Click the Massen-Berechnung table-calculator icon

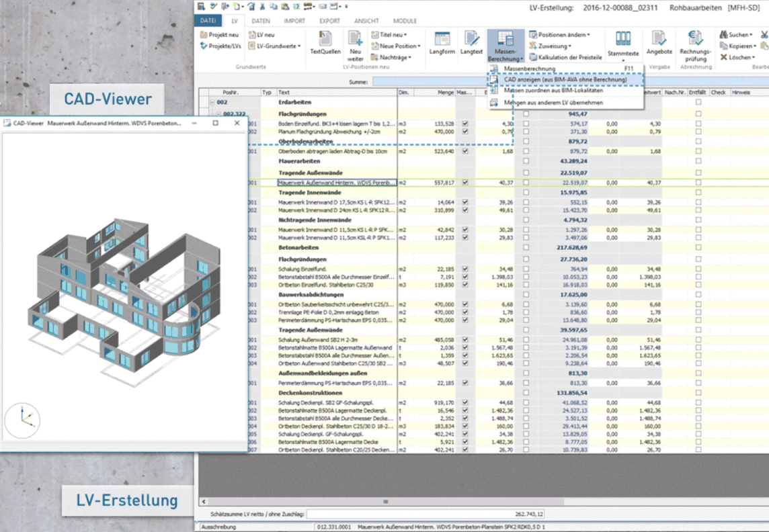(505, 38)
